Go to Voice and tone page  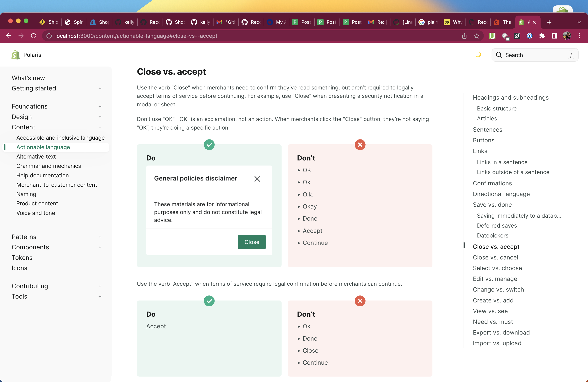(36, 213)
